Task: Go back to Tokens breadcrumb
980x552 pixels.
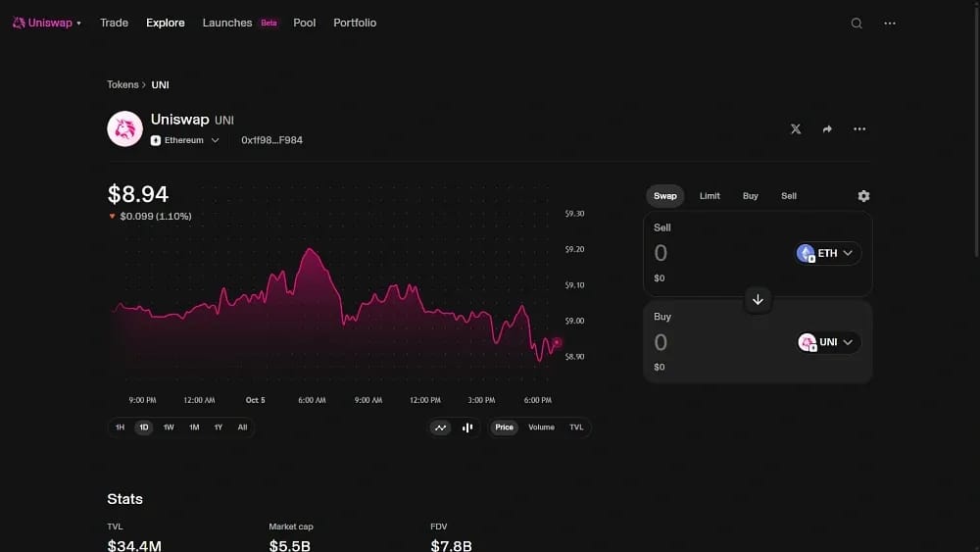Action: pos(122,84)
